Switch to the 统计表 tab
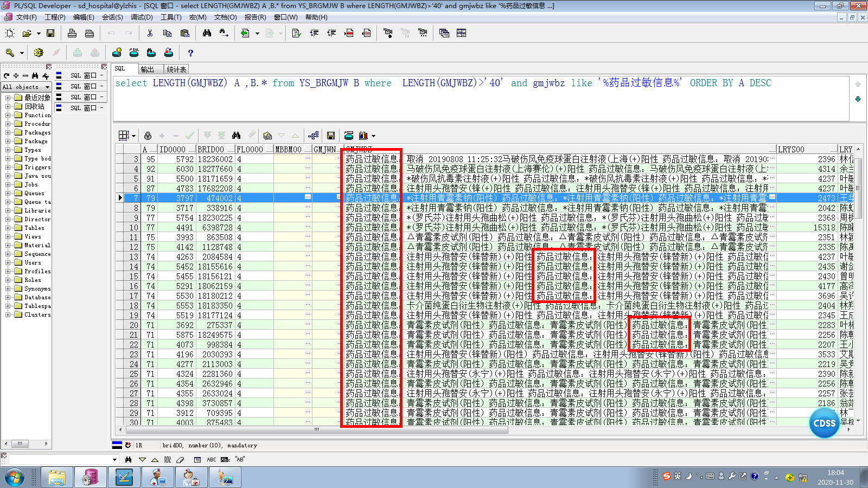Screen dimensions: 868x488 click(x=176, y=69)
